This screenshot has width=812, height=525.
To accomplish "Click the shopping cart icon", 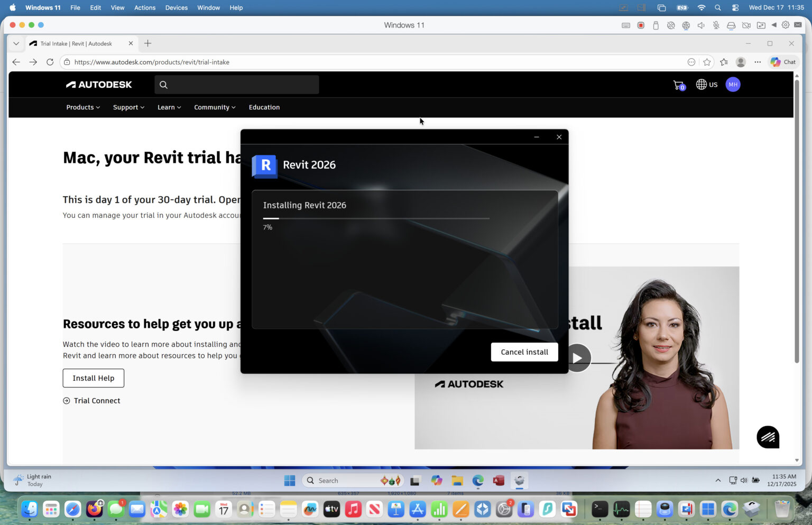I will click(679, 85).
